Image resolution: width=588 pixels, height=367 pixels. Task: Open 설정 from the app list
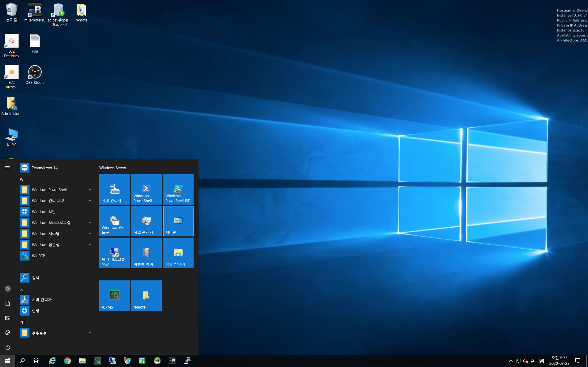[x=36, y=311]
